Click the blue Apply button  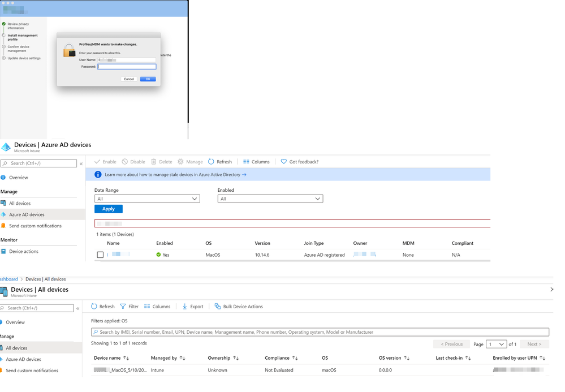(109, 209)
